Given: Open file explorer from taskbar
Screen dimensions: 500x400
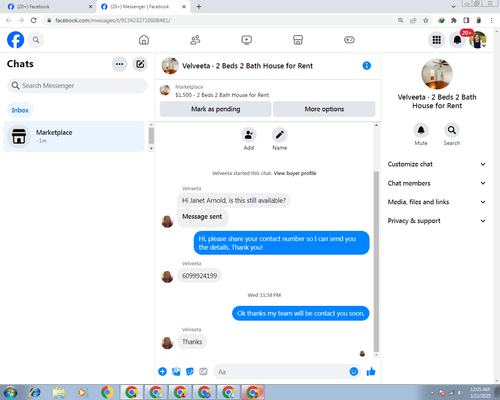Looking at the screenshot, I should click(x=59, y=392).
